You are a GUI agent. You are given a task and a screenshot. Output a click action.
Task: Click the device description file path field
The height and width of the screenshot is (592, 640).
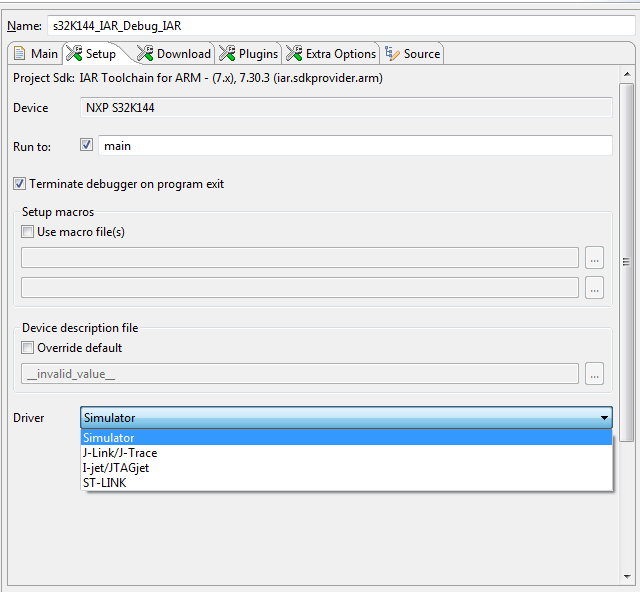(x=300, y=374)
